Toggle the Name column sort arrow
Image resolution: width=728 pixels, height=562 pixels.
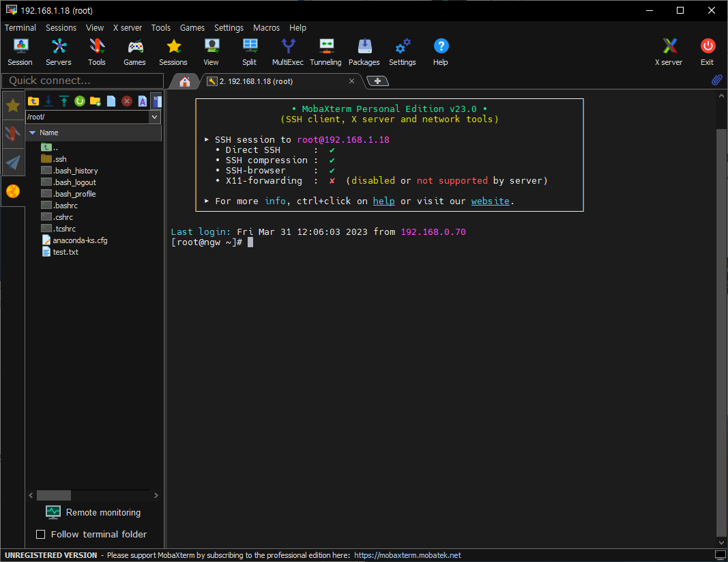[x=33, y=132]
